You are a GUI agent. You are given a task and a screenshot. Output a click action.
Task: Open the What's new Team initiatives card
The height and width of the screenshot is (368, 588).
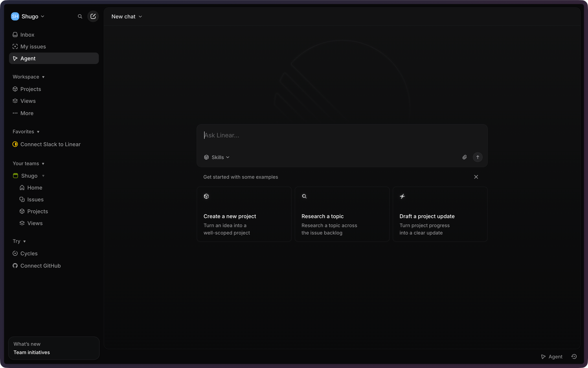(54, 348)
